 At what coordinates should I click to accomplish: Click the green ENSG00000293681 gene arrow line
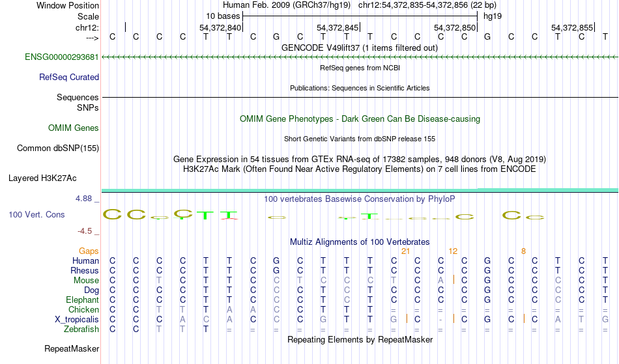click(x=360, y=57)
